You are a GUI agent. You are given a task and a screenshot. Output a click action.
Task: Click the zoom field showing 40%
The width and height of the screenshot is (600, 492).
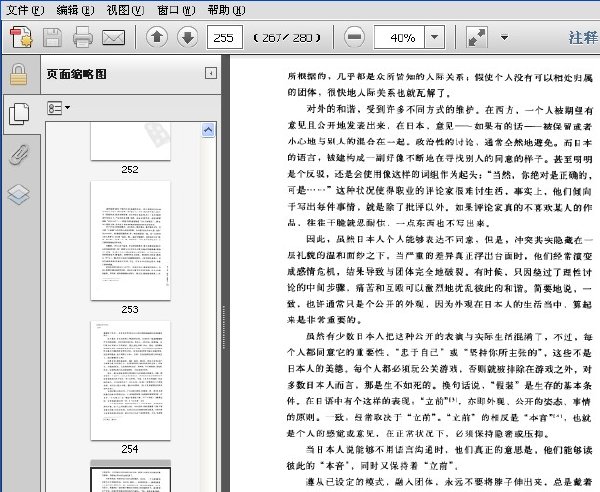click(399, 37)
